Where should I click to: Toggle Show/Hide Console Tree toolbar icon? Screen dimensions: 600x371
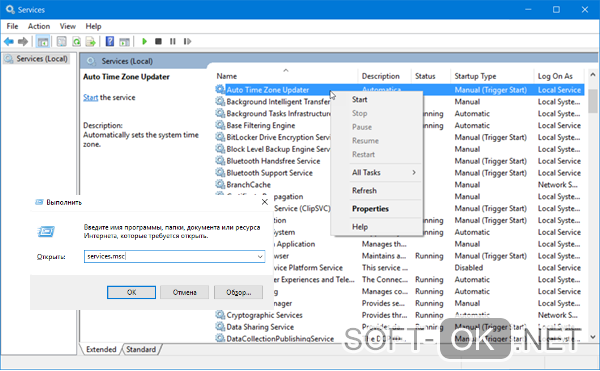42,41
